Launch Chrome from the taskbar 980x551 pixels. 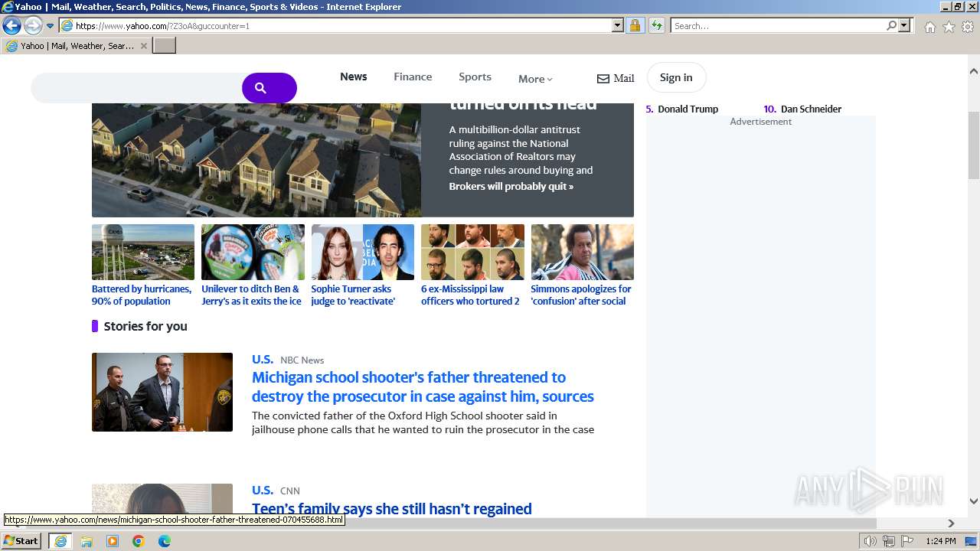pyautogui.click(x=139, y=541)
